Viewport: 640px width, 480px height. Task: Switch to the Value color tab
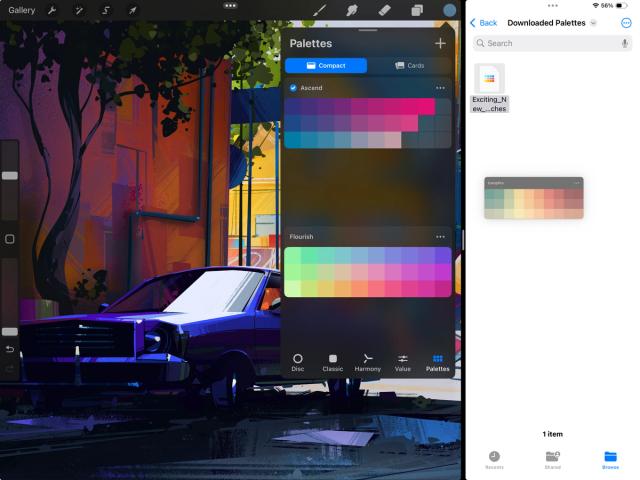click(402, 362)
